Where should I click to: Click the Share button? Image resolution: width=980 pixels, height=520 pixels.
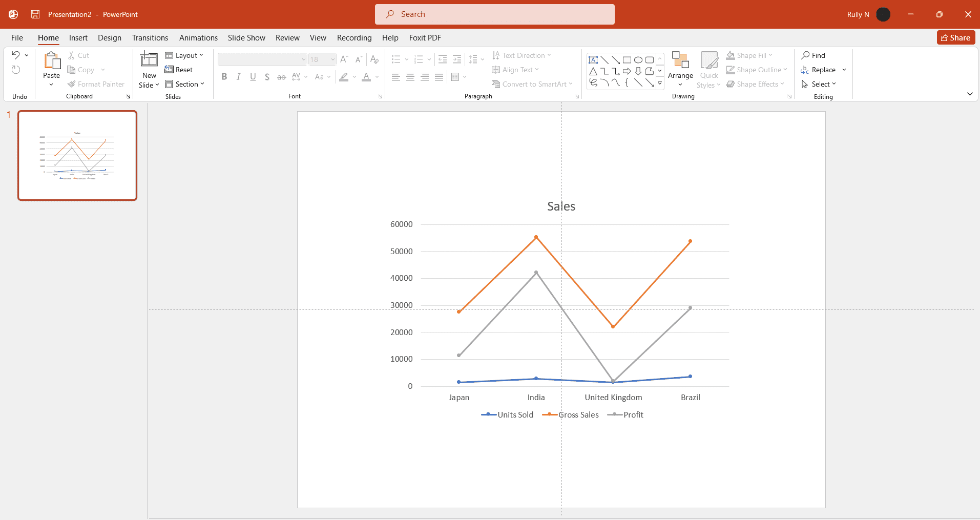[x=956, y=38]
